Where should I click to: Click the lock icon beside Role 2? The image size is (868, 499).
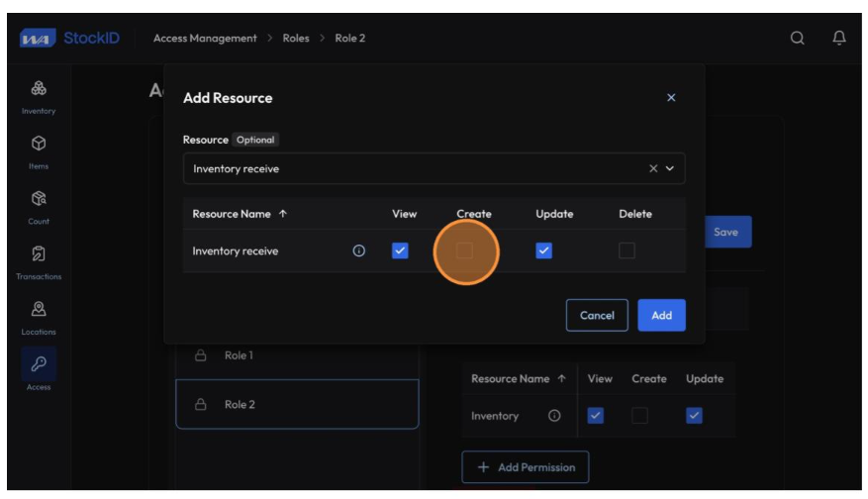pos(200,404)
